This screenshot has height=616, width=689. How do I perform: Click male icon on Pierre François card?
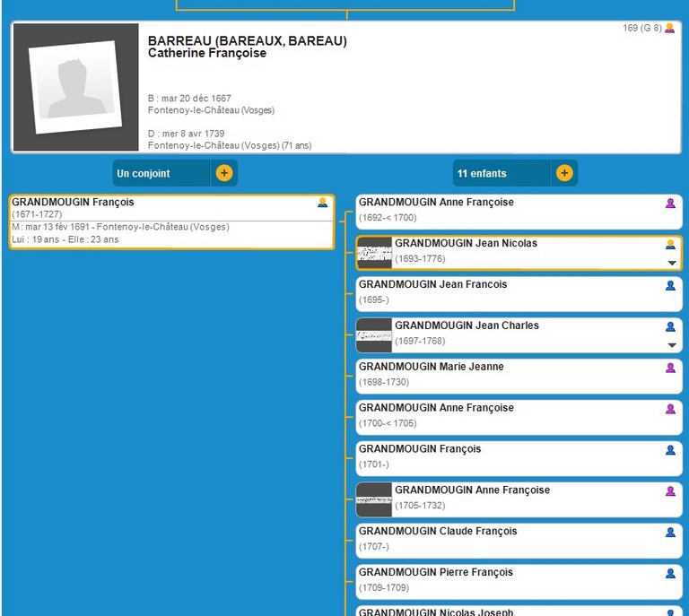tap(669, 574)
